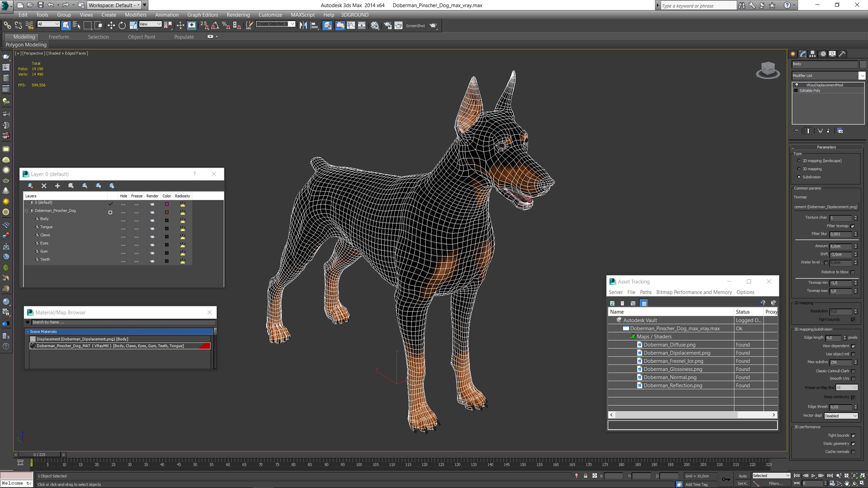Select the Subdivision radio button
868x488 pixels.
(799, 177)
